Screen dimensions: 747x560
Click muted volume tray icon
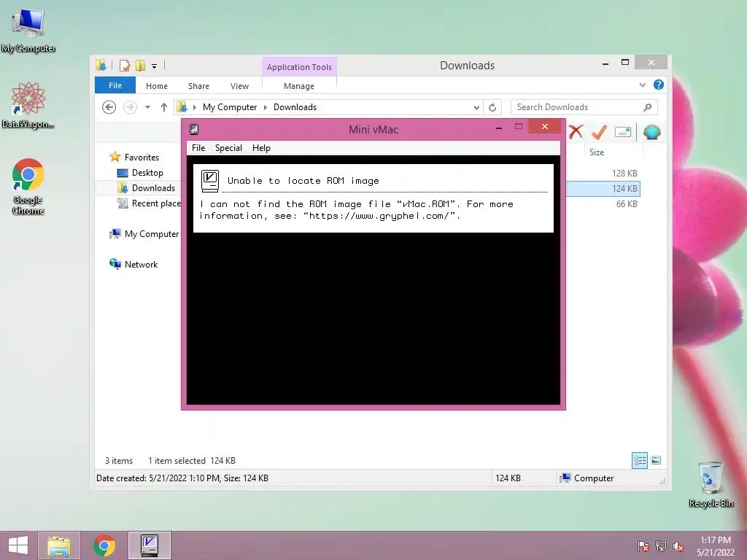tap(678, 545)
